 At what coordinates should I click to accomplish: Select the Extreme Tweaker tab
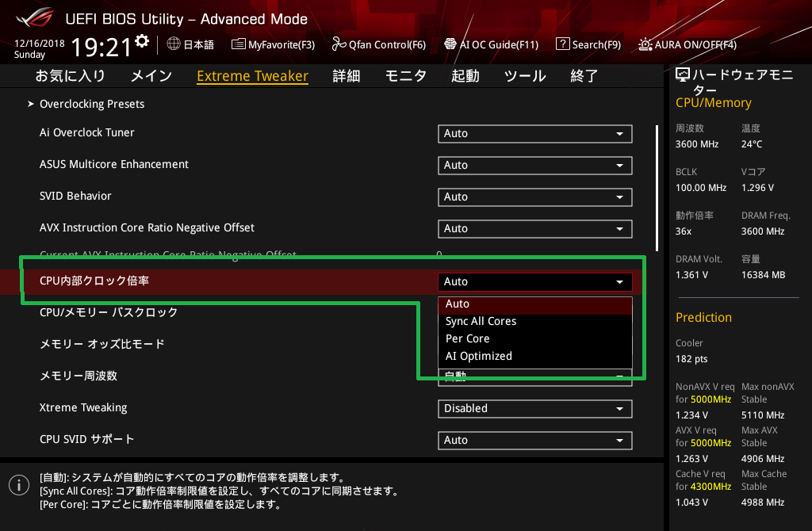coord(253,76)
